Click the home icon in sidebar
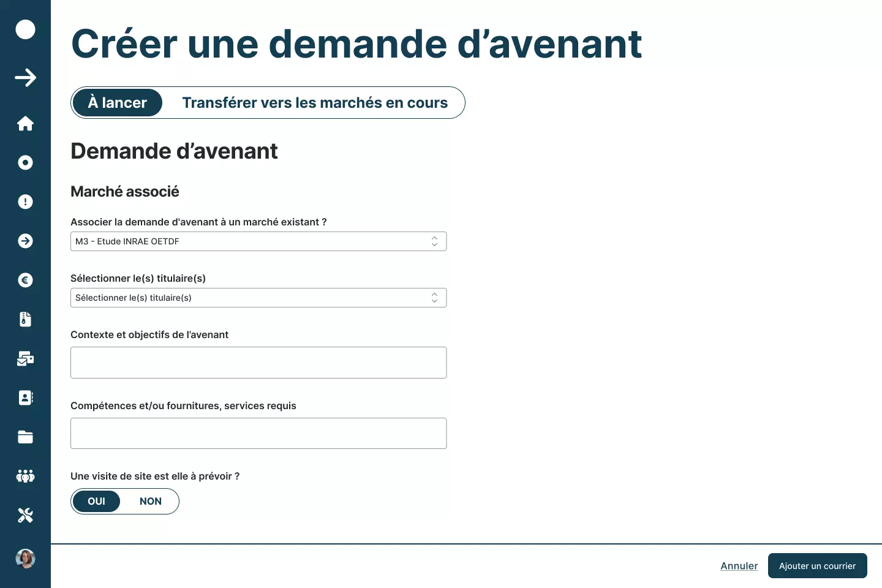Viewport: 882px width, 588px height. point(25,124)
